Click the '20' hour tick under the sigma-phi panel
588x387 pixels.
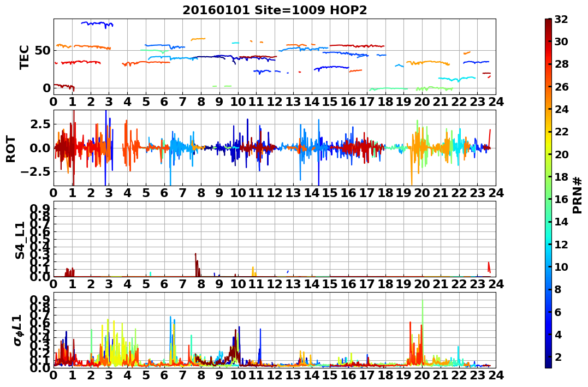point(422,375)
